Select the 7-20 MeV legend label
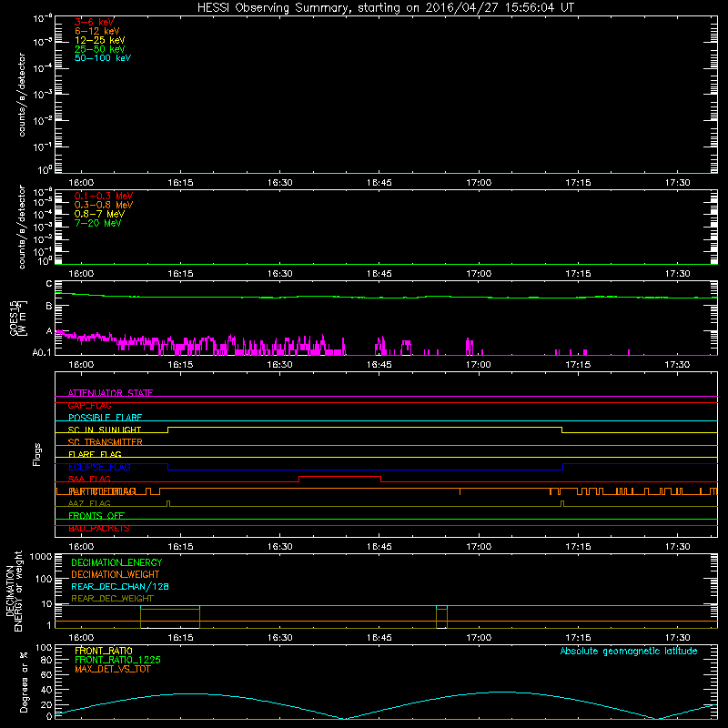Viewport: 728px width, 728px height. (x=97, y=223)
